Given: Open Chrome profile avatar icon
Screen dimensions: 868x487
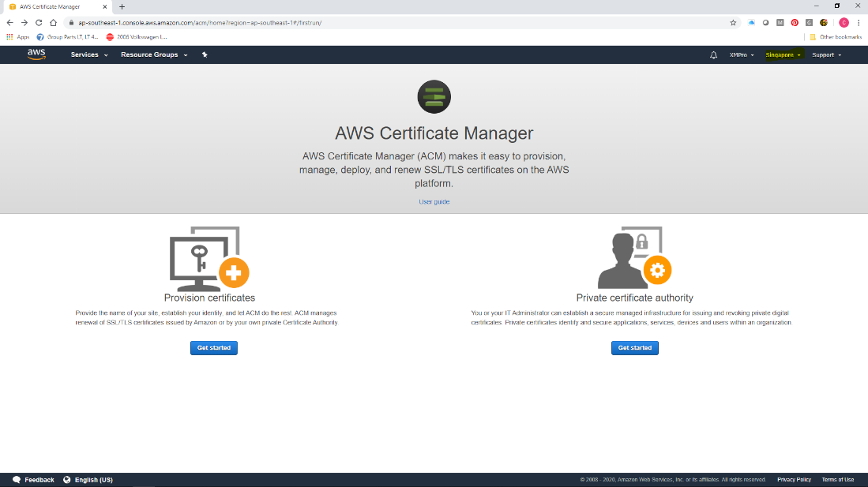Looking at the screenshot, I should coord(844,23).
